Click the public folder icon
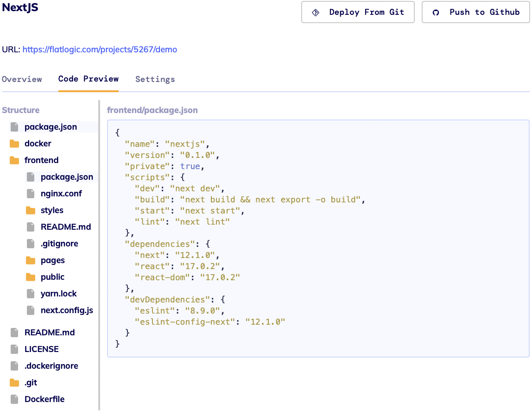This screenshot has height=415, width=532. click(31, 277)
